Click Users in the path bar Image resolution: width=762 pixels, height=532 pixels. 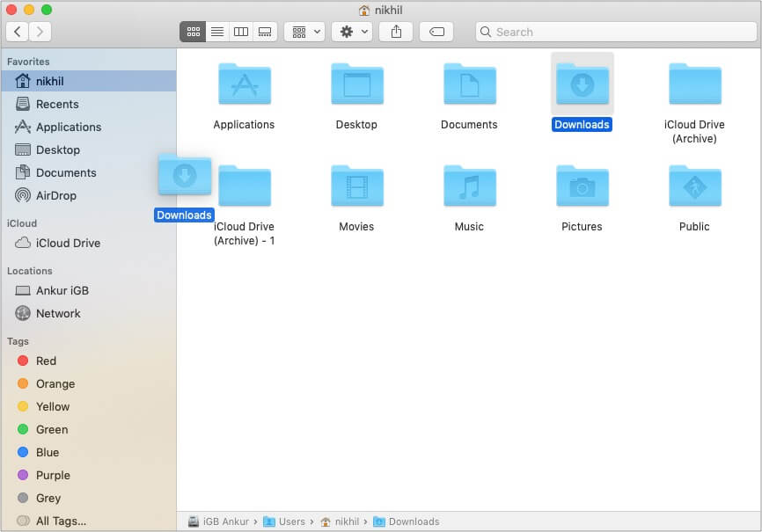coord(290,521)
